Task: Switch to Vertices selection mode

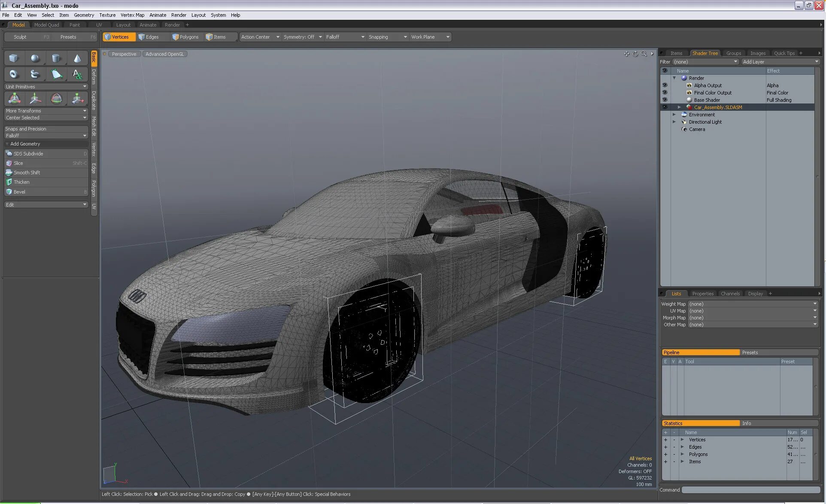Action: click(119, 37)
